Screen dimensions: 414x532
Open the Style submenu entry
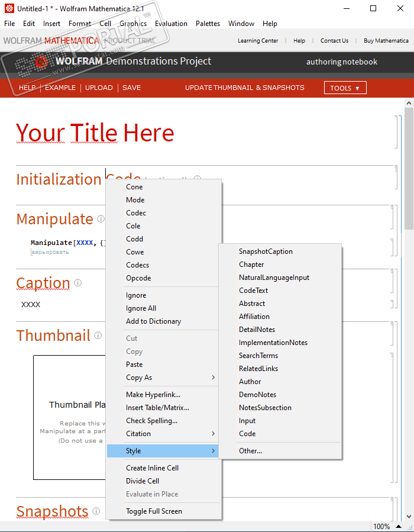pos(164,451)
